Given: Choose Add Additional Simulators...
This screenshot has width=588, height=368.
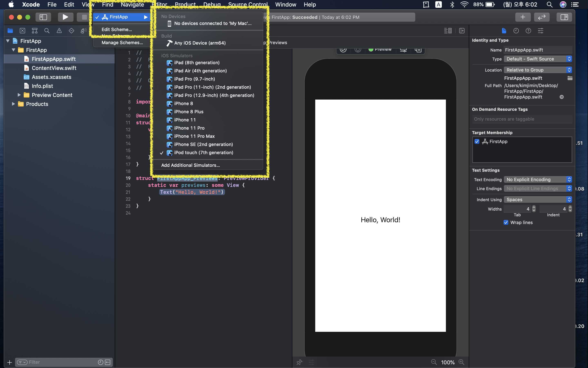Looking at the screenshot, I should (208, 165).
